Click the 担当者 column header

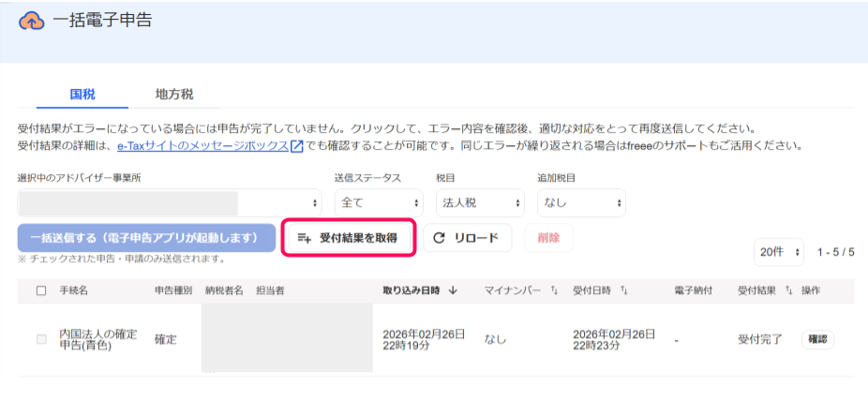[x=270, y=290]
